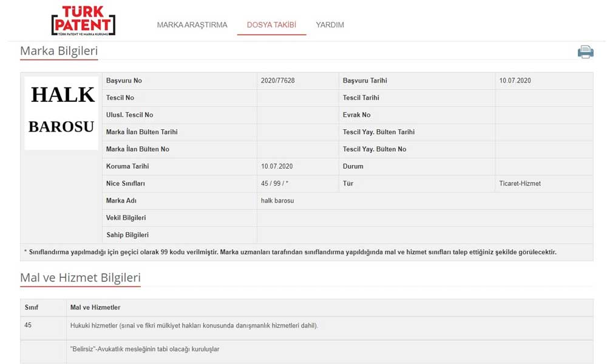This screenshot has height=364, width=607.
Task: Click the HALK BAROSU trademark image
Action: [x=61, y=112]
